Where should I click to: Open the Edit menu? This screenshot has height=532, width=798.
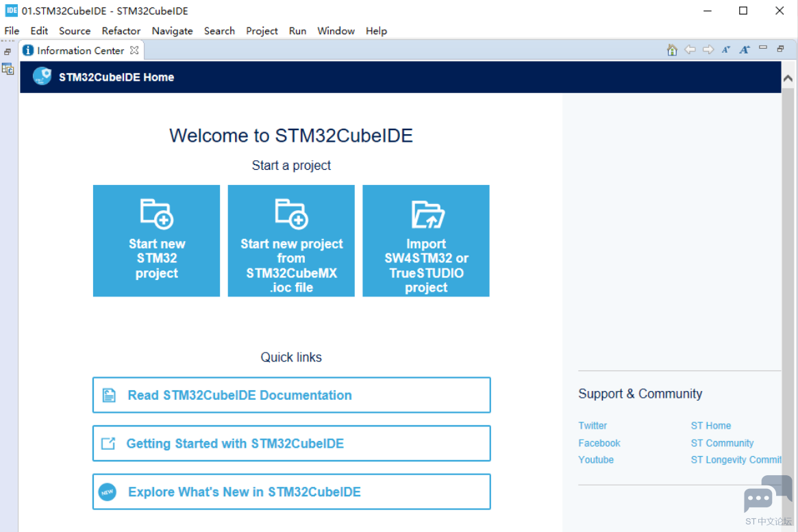tap(39, 31)
